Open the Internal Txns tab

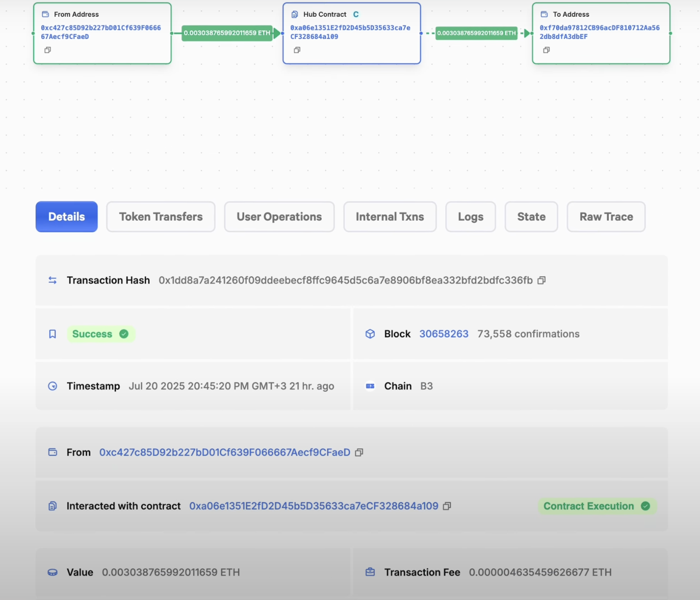(390, 217)
